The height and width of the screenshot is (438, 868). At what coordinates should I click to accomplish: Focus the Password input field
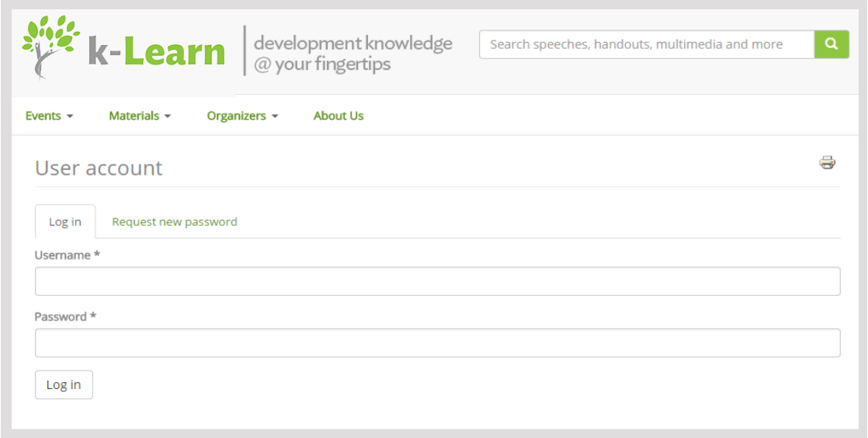[437, 342]
